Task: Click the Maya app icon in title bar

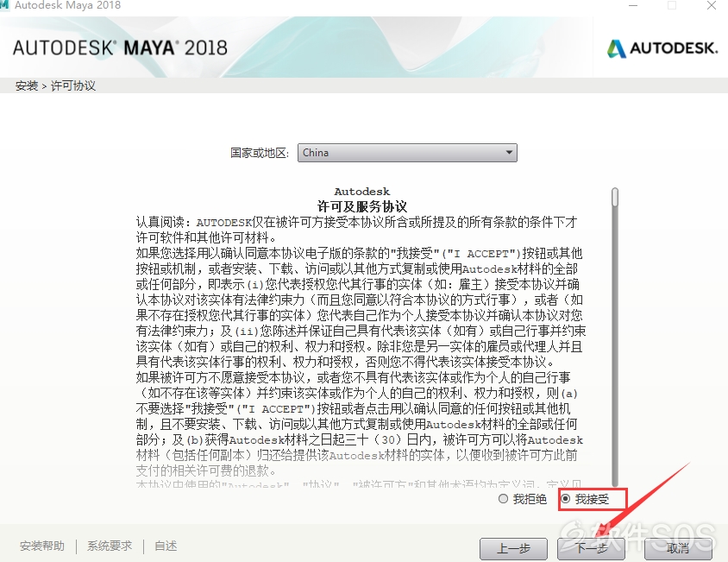Action: [x=4, y=4]
